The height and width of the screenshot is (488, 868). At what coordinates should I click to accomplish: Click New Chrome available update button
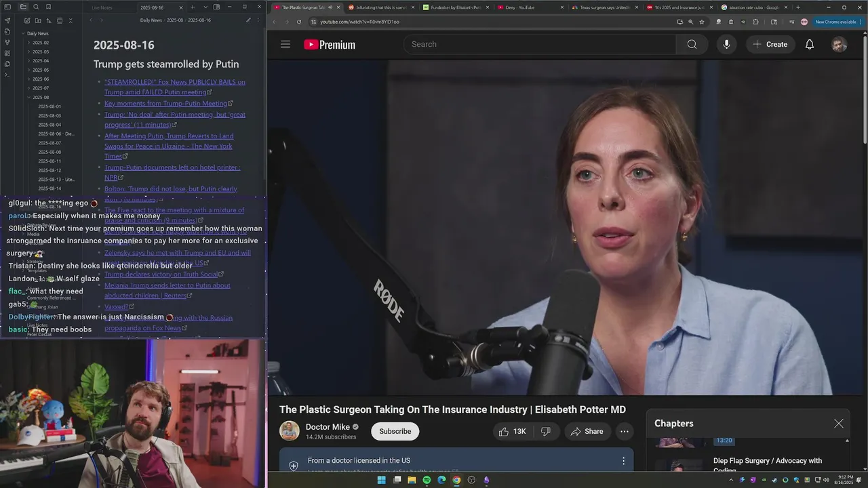tap(837, 22)
